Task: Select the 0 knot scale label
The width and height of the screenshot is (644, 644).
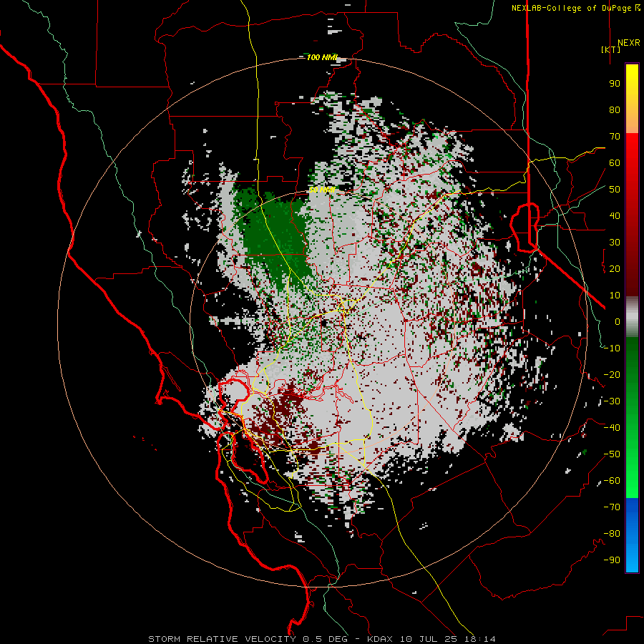Action: pos(618,321)
